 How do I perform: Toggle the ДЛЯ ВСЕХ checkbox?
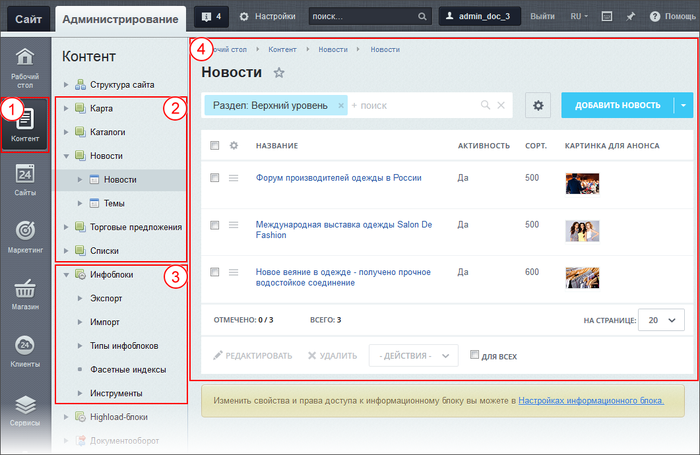[x=474, y=355]
